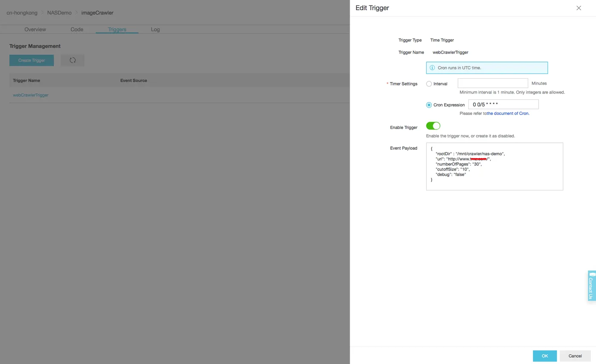Click the Create Trigger button
596x364 pixels.
pyautogui.click(x=32, y=60)
